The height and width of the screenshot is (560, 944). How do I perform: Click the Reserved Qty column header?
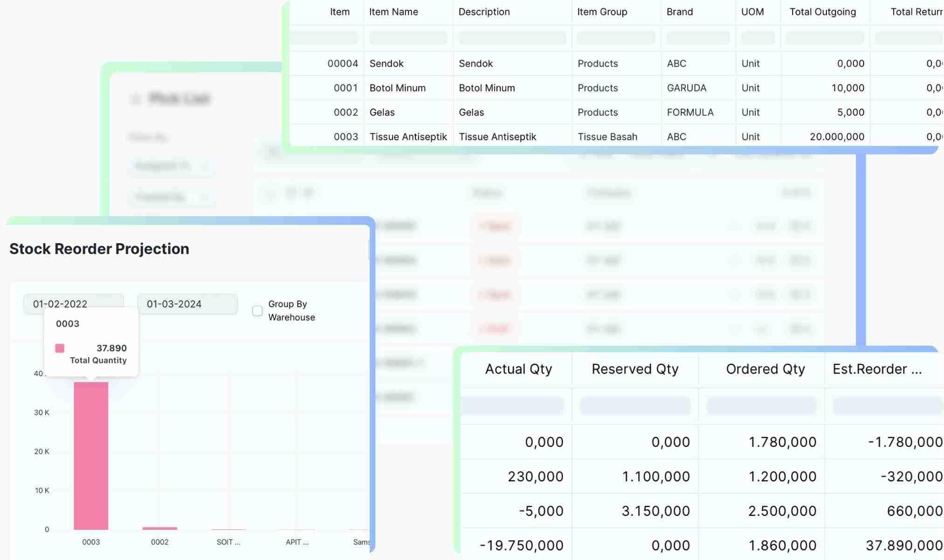[635, 369]
